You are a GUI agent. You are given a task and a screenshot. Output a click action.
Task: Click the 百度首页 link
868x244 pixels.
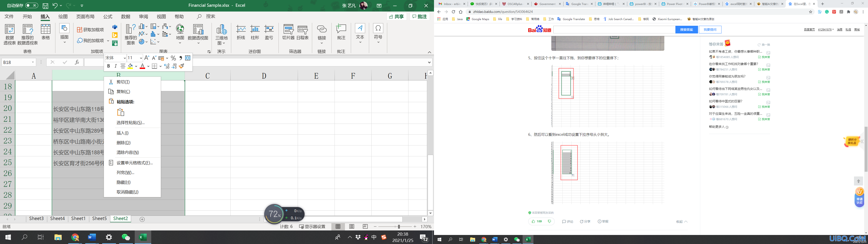(809, 30)
